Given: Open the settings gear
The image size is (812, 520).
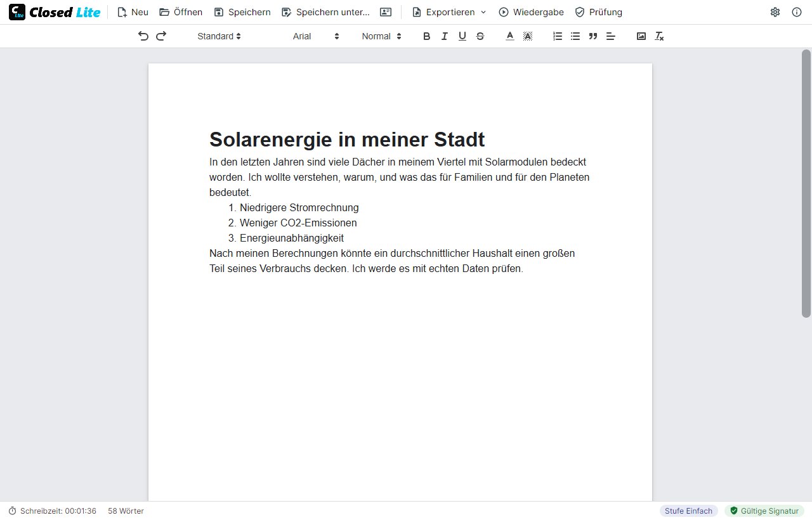Looking at the screenshot, I should [775, 12].
